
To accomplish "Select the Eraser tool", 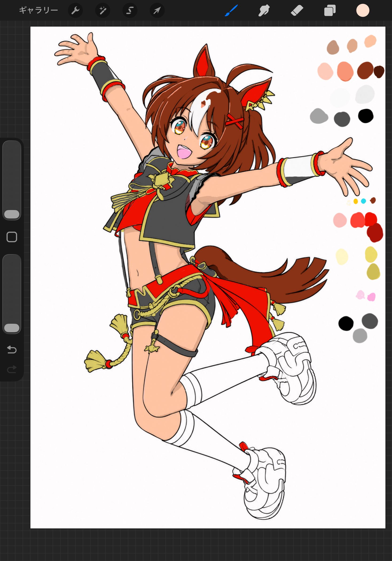I will pyautogui.click(x=297, y=11).
